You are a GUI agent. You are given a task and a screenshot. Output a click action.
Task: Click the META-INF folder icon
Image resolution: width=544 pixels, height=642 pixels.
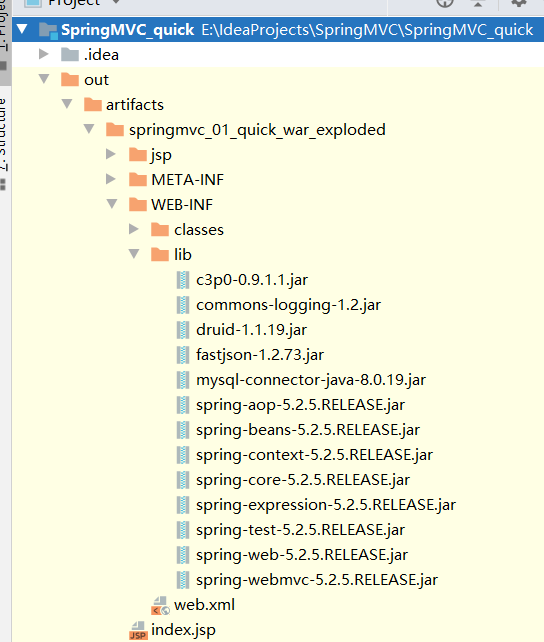pos(138,179)
